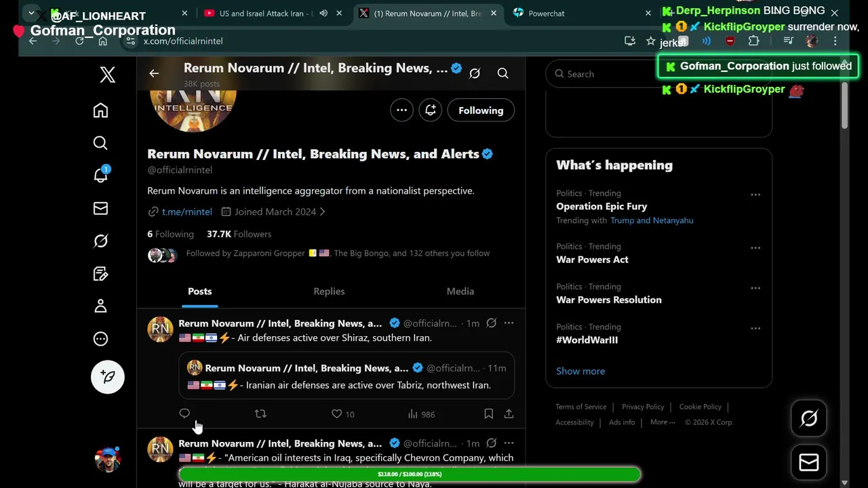Open #WorldWarIII trend
The width and height of the screenshot is (868, 488).
(x=587, y=340)
